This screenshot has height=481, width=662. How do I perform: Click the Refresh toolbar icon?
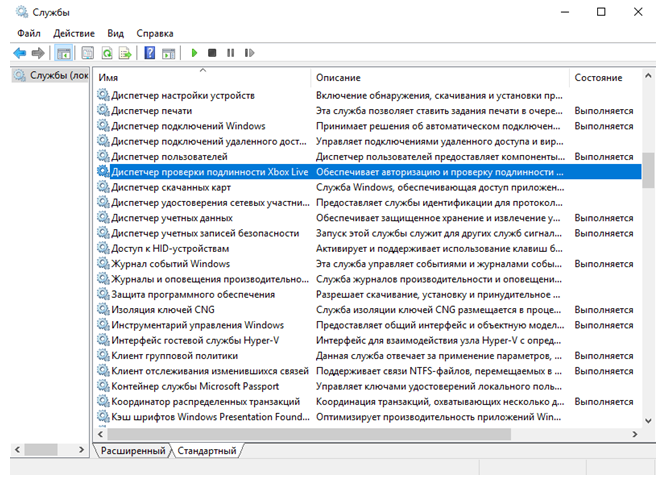[x=107, y=53]
